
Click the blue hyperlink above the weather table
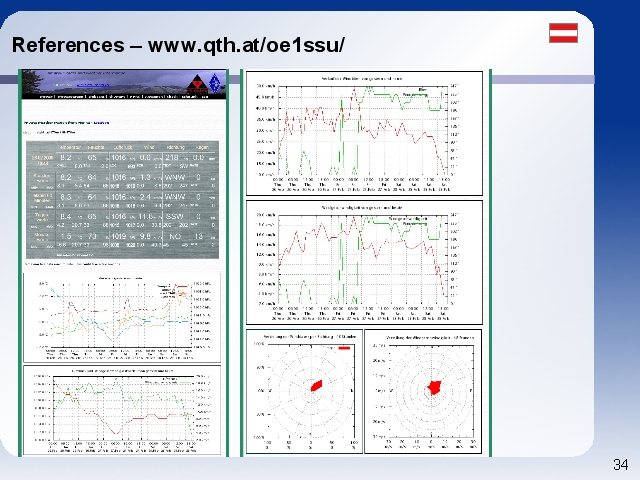pos(100,121)
